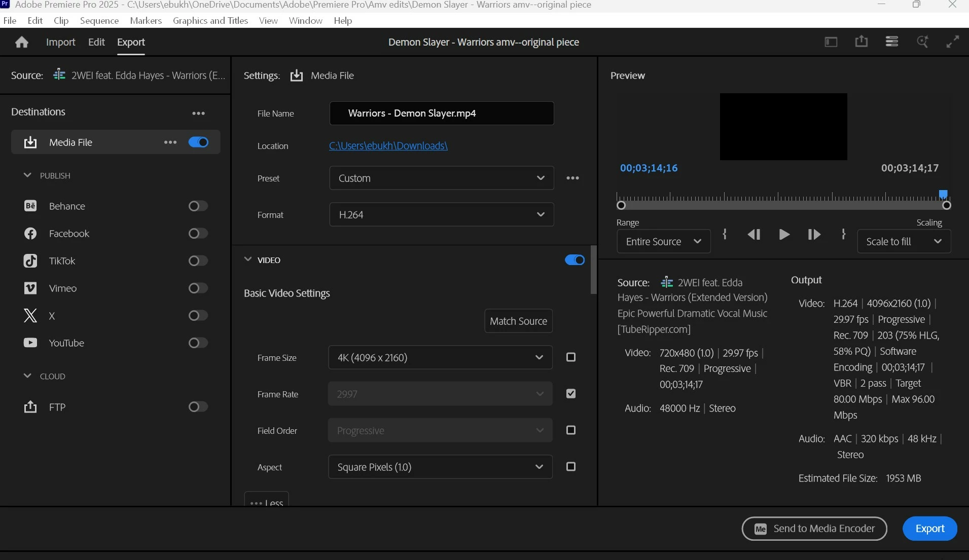Open preset more options menu
969x560 pixels.
point(573,178)
